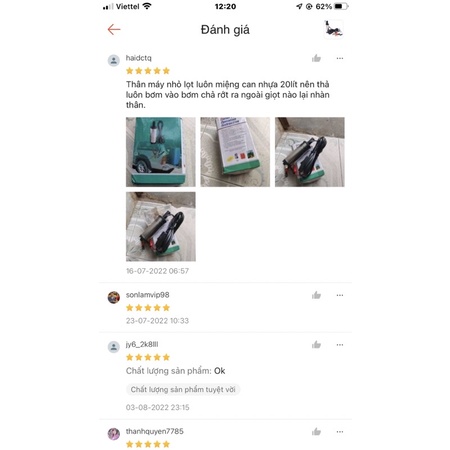
Task: Open the product thumbnail in the header
Action: point(334,29)
